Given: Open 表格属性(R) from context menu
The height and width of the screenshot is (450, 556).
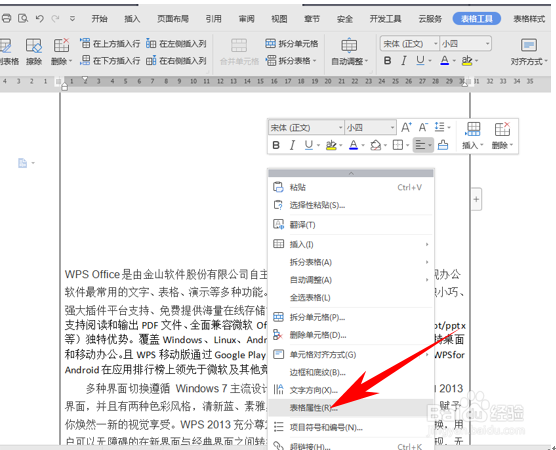Looking at the screenshot, I should point(351,408).
